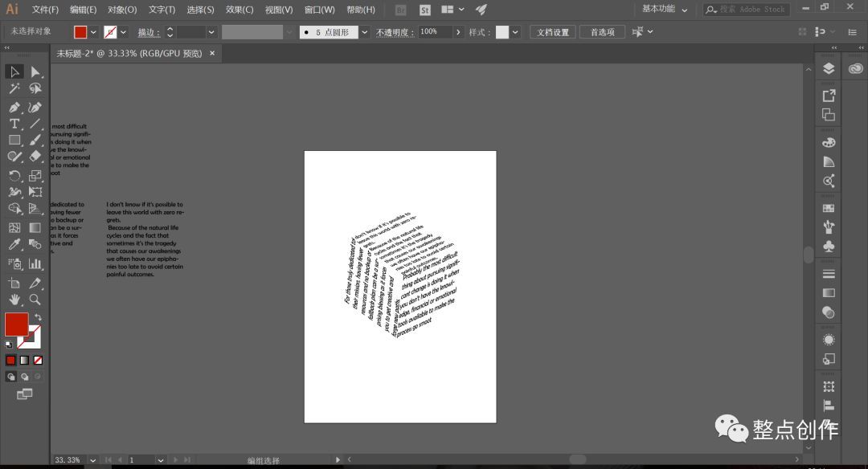
Task: Select the Selection tool (black arrow)
Action: coord(14,72)
